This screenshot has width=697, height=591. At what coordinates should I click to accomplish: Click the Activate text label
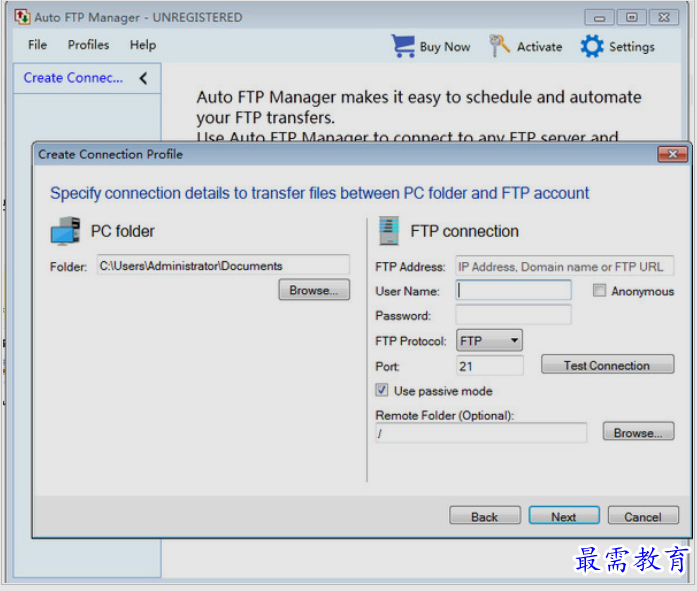point(539,47)
